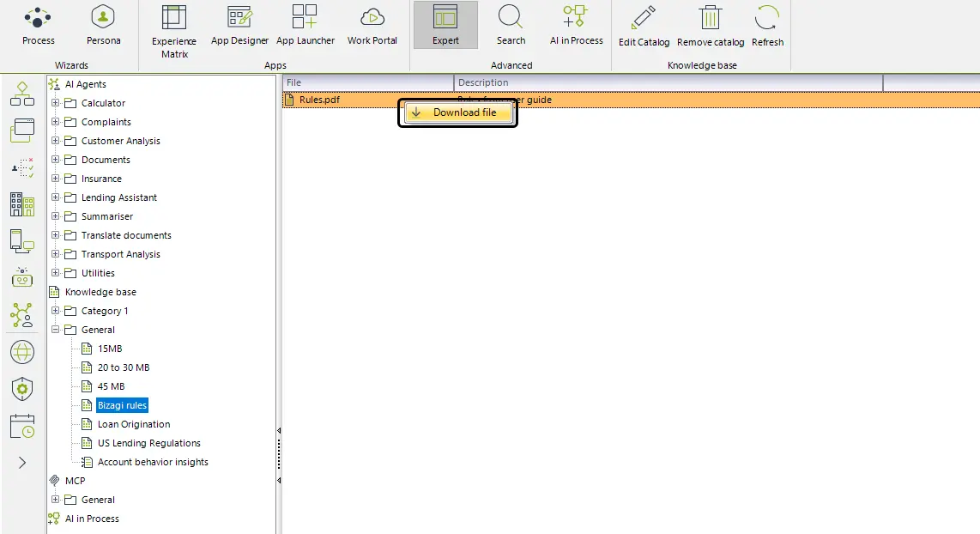Expand the Complaints folder
The width and height of the screenshot is (980, 534).
click(x=56, y=121)
